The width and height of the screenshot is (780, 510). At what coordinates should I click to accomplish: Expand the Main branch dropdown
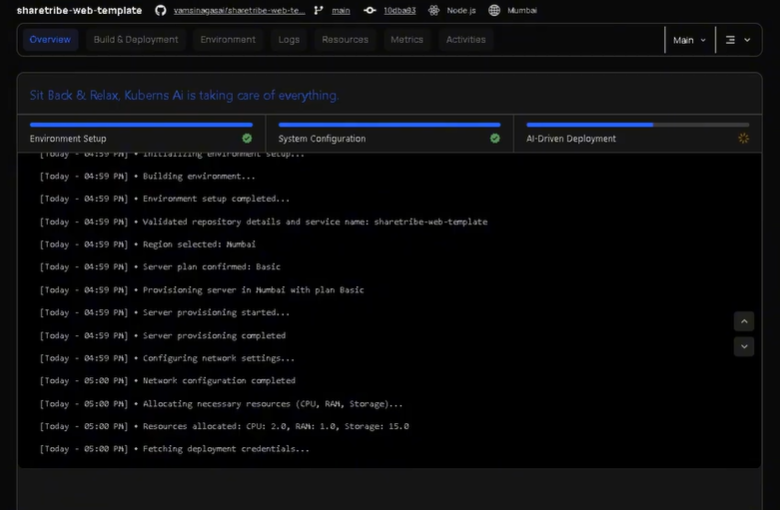[689, 40]
